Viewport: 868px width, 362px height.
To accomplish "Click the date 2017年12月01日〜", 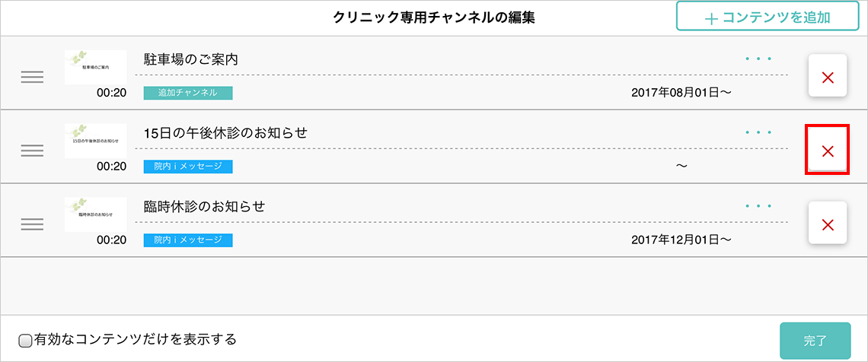I will [x=681, y=240].
